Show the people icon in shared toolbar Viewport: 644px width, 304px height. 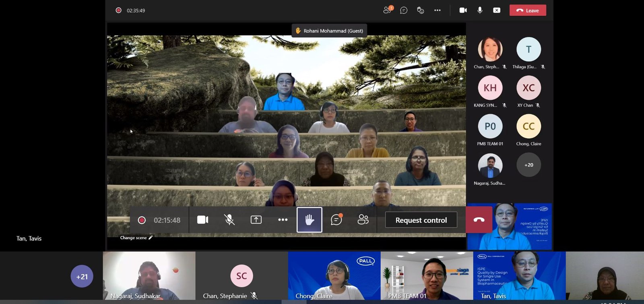[x=363, y=220]
